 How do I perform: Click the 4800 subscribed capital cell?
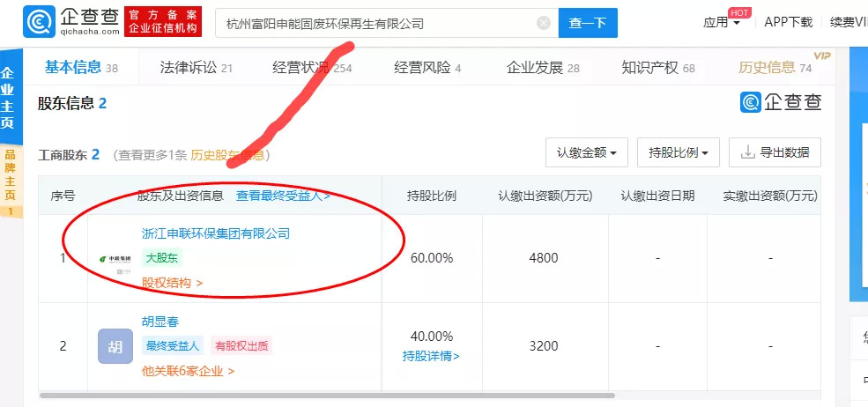pos(544,258)
